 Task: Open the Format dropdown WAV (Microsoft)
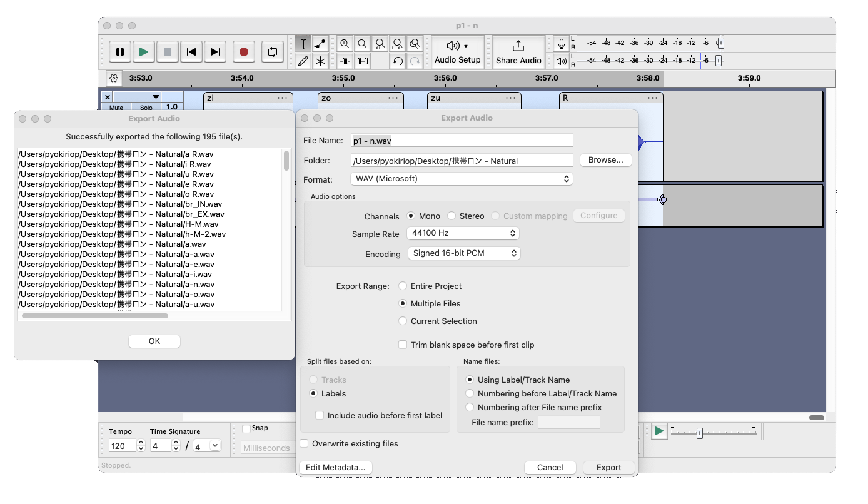(x=462, y=179)
